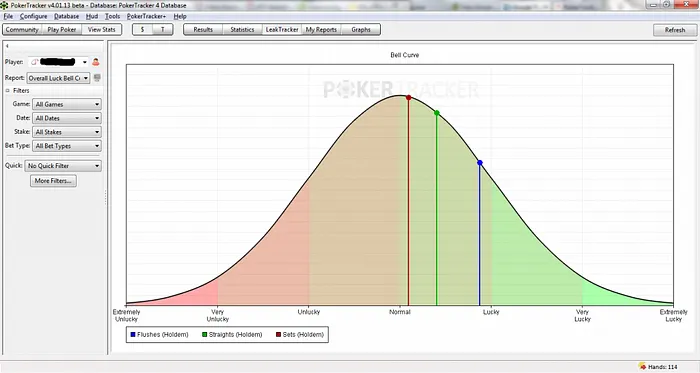
Task: Open the Help menu
Action: coord(180,16)
